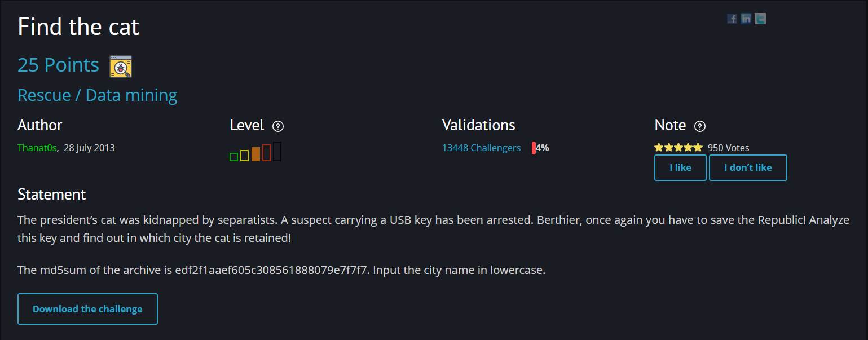Click the green easiest level bar

coord(233,157)
